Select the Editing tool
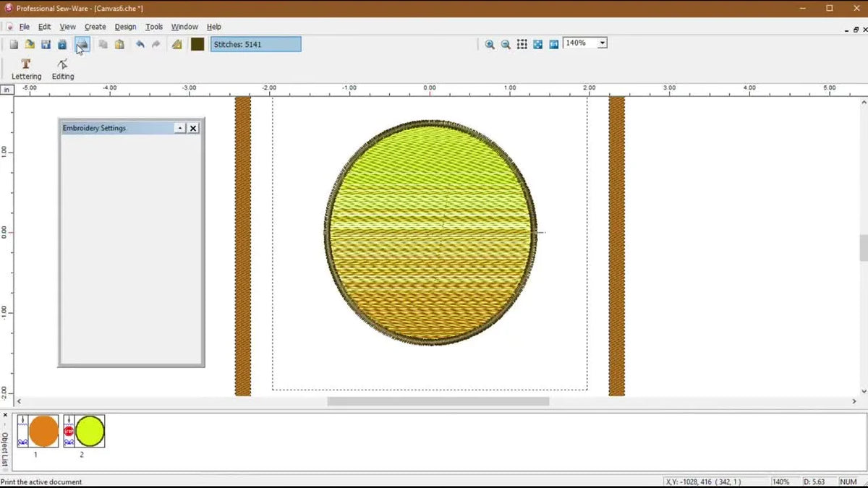Image resolution: width=868 pixels, height=488 pixels. [x=63, y=69]
